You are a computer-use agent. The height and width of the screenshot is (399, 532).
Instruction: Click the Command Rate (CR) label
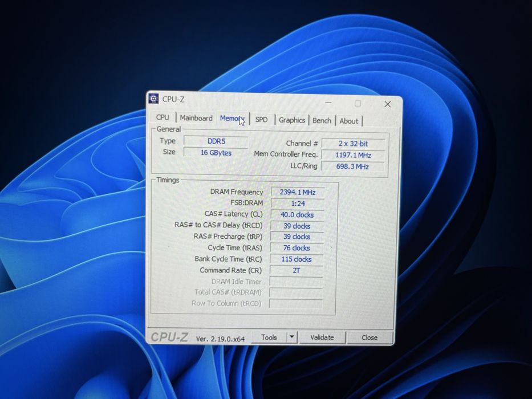(x=231, y=270)
